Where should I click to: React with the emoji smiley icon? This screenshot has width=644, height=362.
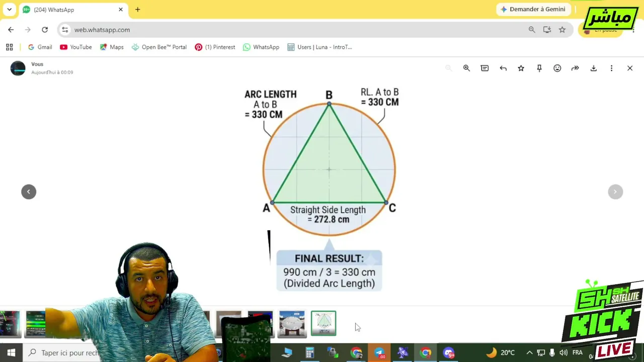pyautogui.click(x=557, y=68)
